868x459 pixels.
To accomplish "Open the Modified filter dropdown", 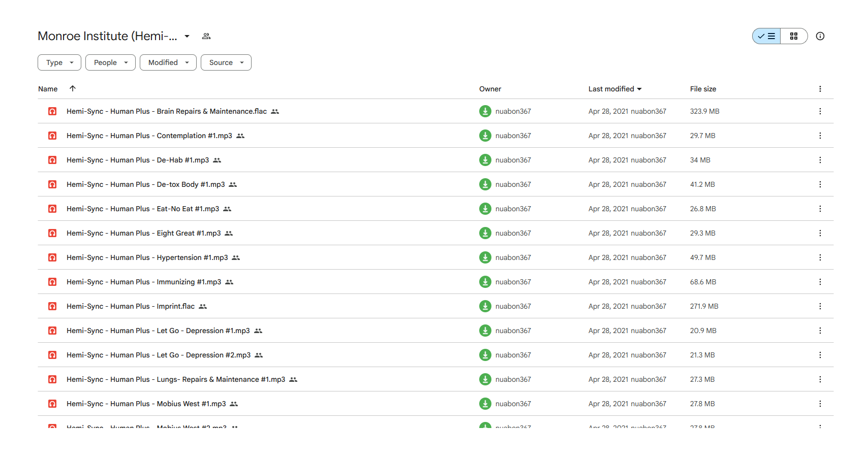I will (168, 62).
